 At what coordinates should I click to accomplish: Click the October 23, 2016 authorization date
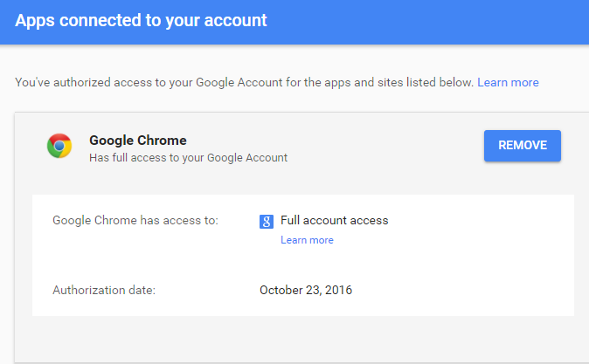pos(306,290)
